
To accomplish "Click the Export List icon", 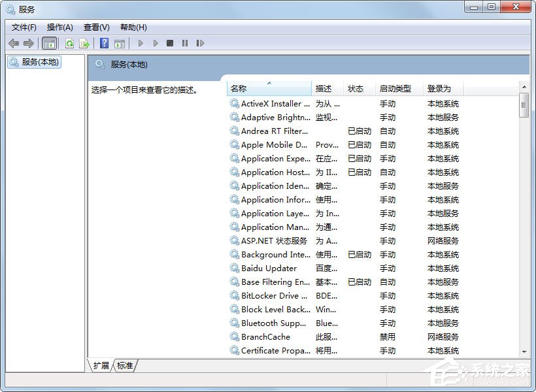I will [x=85, y=43].
